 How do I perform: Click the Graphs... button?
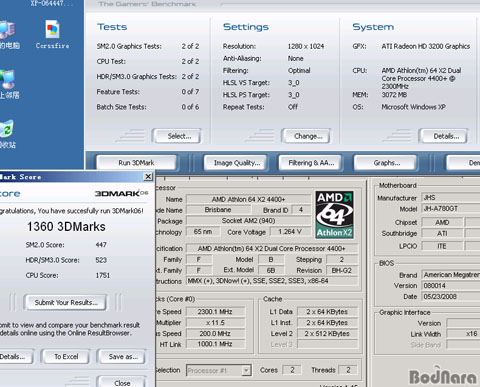tap(385, 163)
